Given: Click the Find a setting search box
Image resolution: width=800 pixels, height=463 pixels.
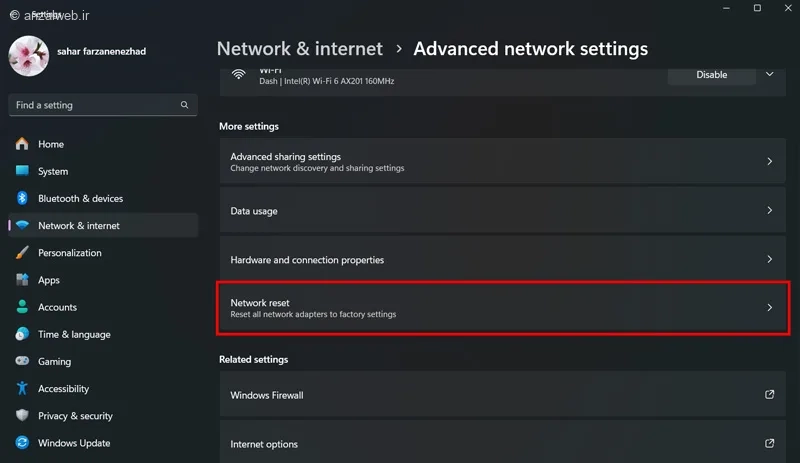Looking at the screenshot, I should [95, 105].
